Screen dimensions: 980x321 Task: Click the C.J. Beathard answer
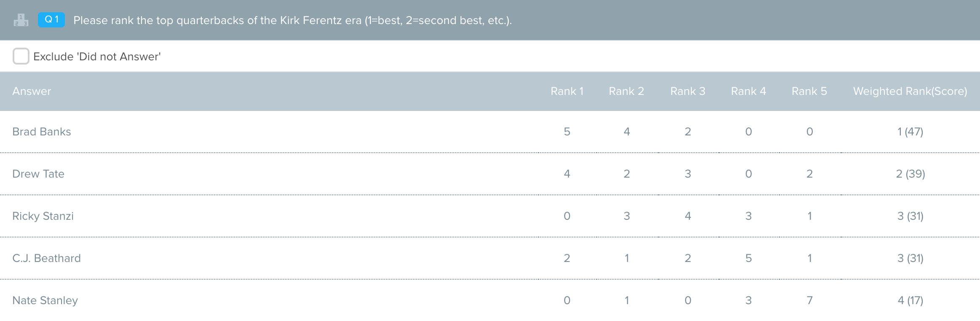(46, 258)
